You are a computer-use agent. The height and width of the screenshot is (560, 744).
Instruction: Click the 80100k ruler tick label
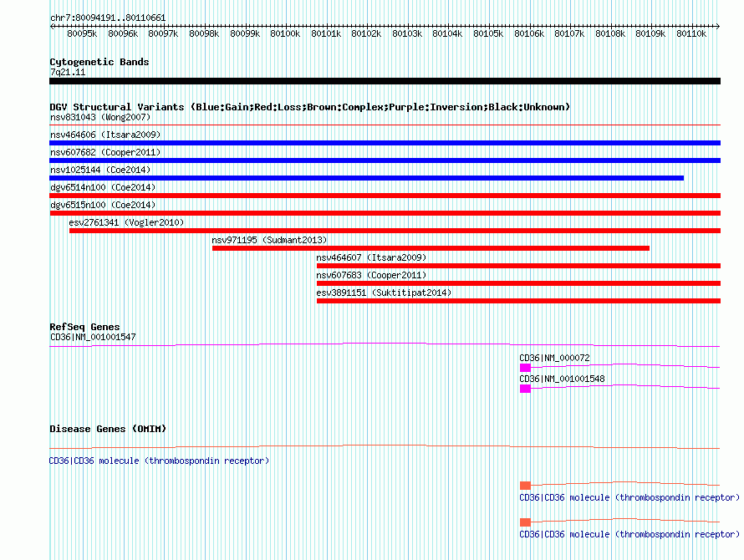285,33
